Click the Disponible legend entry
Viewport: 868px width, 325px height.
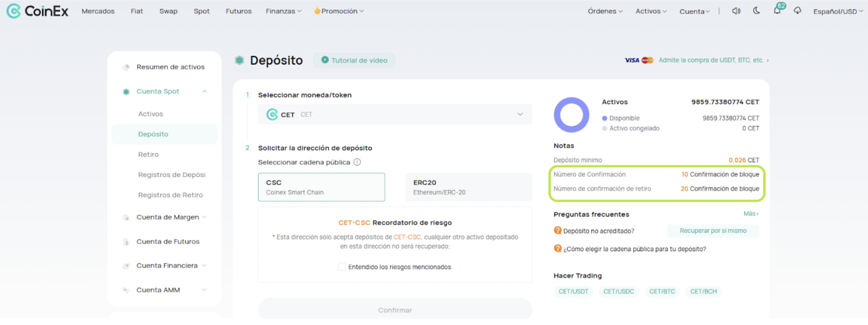tap(621, 119)
